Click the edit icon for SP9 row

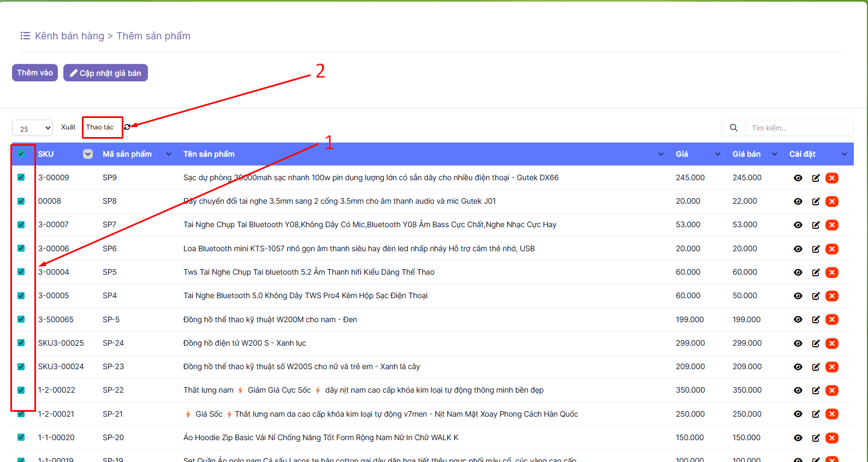[x=816, y=178]
